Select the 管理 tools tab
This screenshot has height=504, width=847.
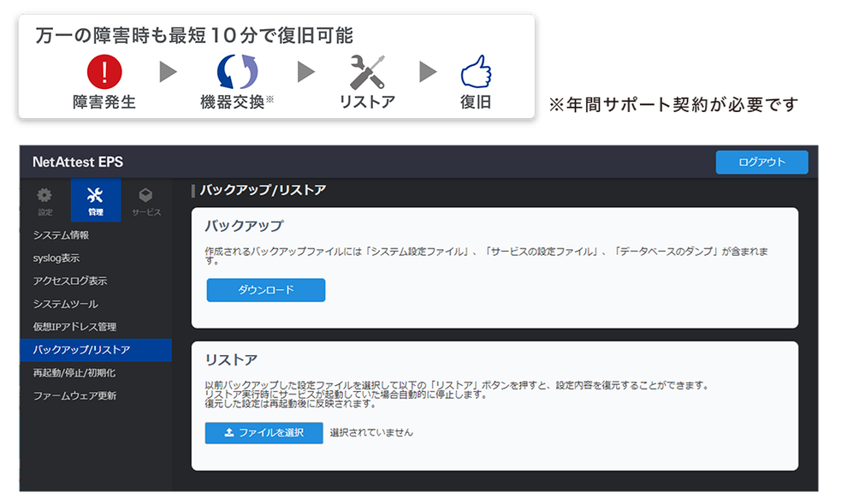(x=96, y=200)
